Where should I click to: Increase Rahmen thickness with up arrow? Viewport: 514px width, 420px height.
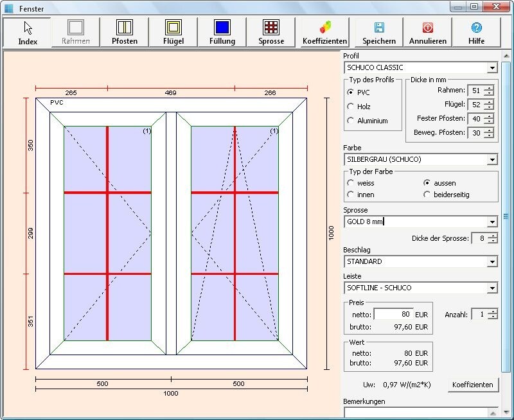pos(489,88)
